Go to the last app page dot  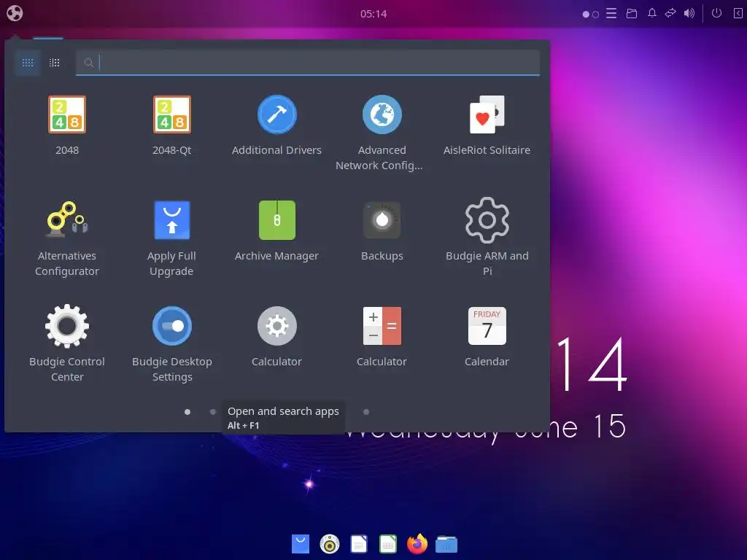366,412
